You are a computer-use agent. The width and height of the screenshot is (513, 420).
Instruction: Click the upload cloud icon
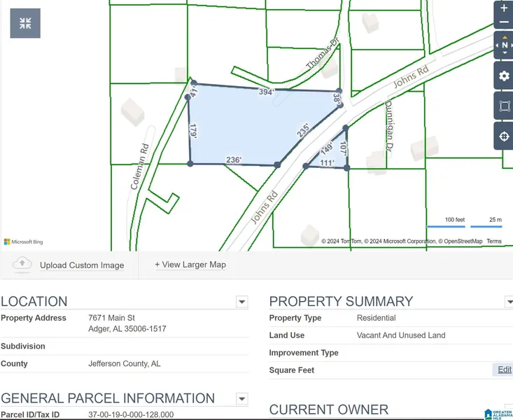point(22,264)
